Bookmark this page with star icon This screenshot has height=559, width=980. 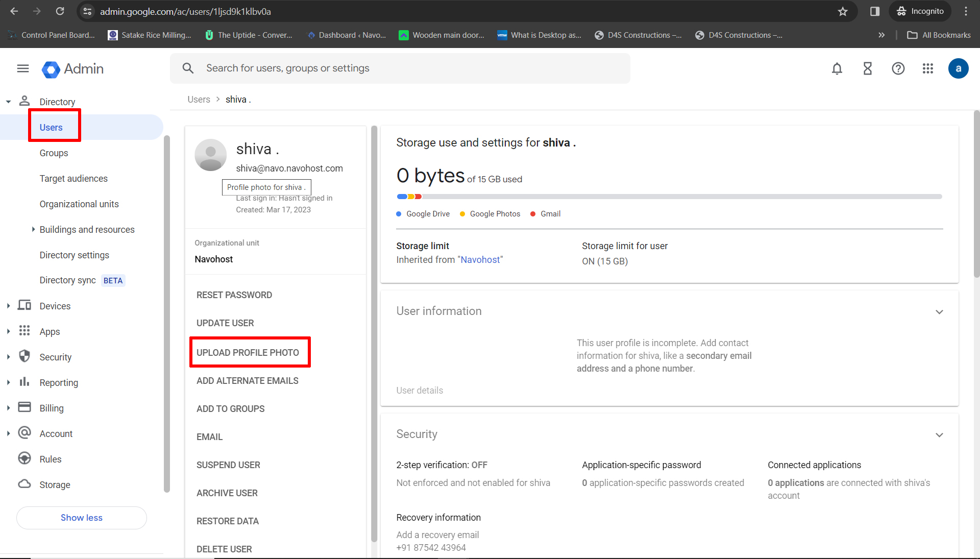843,11
